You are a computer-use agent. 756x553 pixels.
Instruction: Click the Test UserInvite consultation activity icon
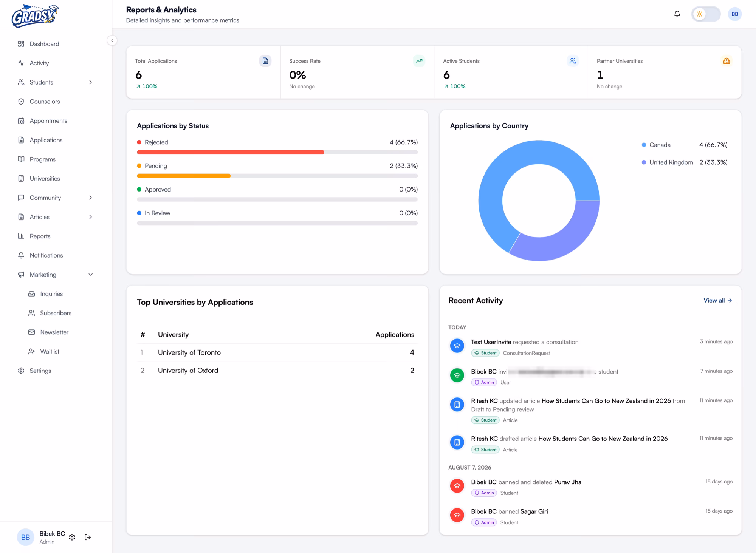point(457,346)
